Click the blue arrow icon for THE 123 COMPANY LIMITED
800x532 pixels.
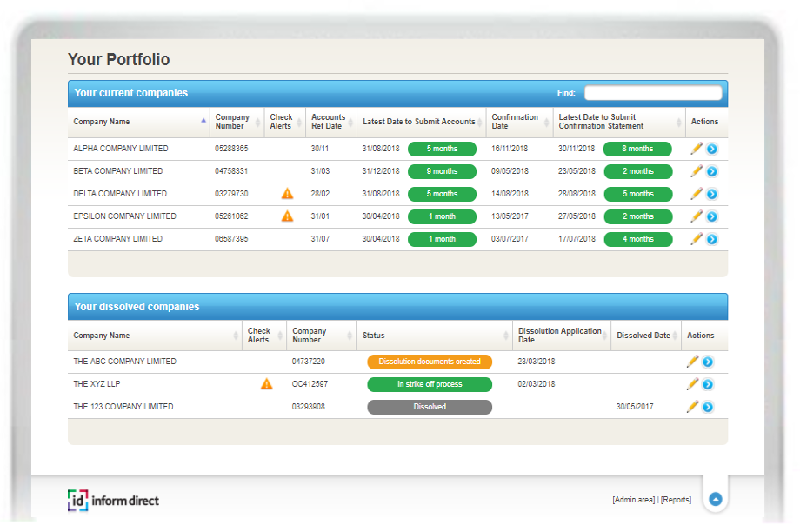click(708, 407)
